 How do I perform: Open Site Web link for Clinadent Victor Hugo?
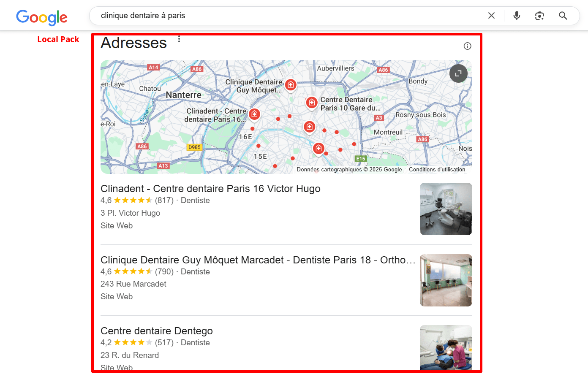[x=117, y=225]
